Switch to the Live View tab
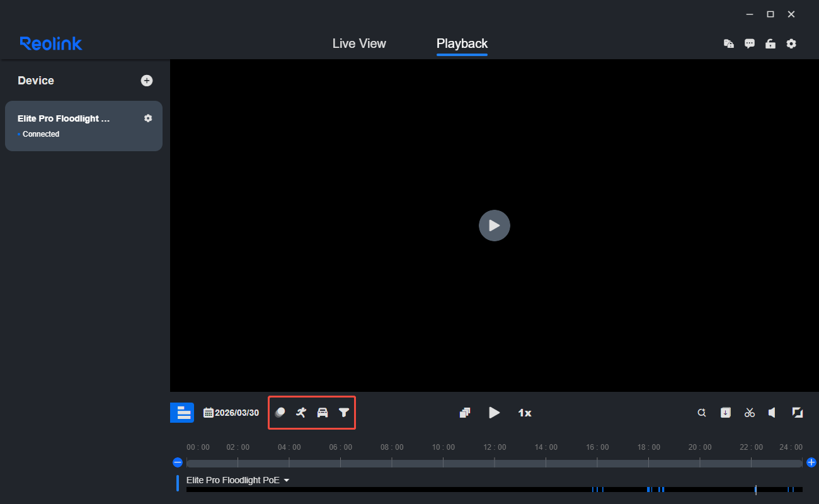The image size is (819, 504). 358,43
